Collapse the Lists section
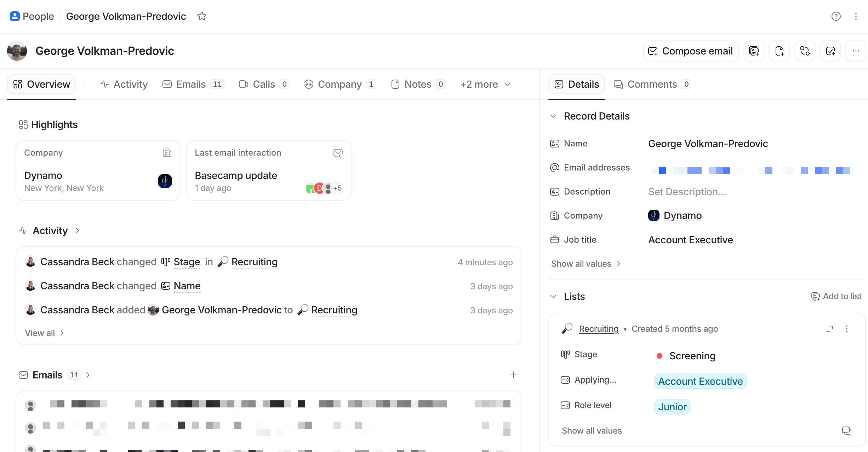 (554, 296)
